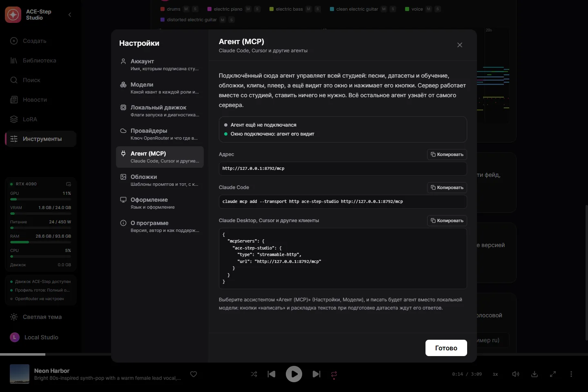The image size is (588, 392).
Task: Click the volume speaker icon
Action: [516, 374]
